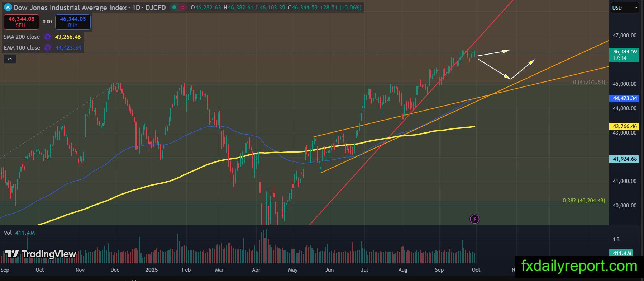Collapse the indicator legend with the chevron
Screen dimensions: 644x281
[10, 59]
